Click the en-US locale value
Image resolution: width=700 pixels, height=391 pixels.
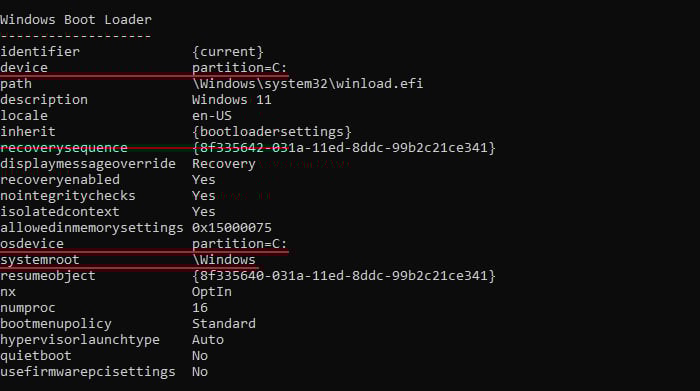[x=212, y=116]
